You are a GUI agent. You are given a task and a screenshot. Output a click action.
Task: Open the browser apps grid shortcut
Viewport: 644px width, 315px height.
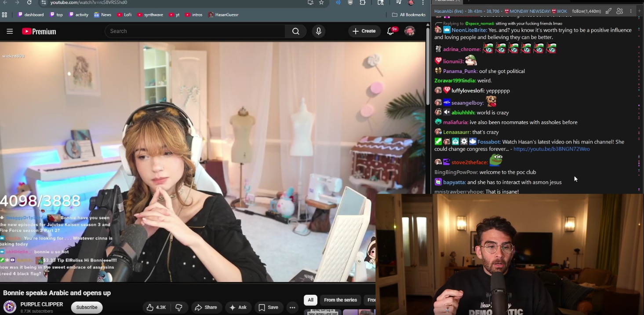pyautogui.click(x=4, y=15)
